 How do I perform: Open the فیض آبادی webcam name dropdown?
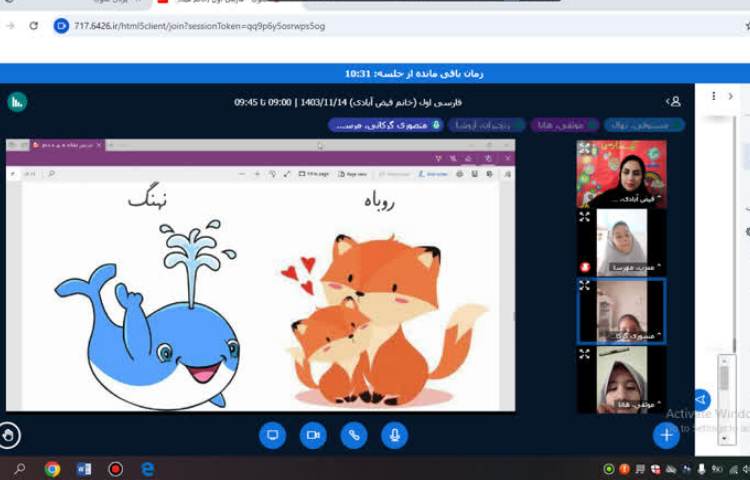(639, 199)
